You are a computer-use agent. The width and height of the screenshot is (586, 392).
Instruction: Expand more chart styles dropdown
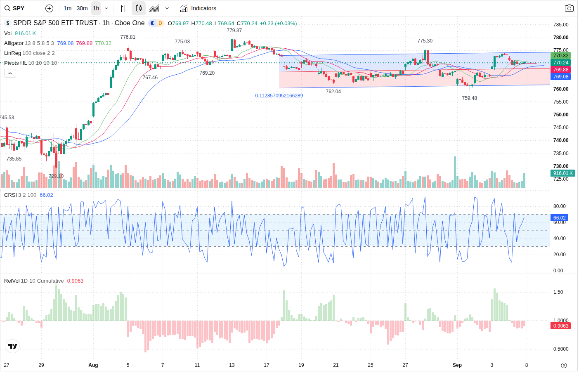167,8
